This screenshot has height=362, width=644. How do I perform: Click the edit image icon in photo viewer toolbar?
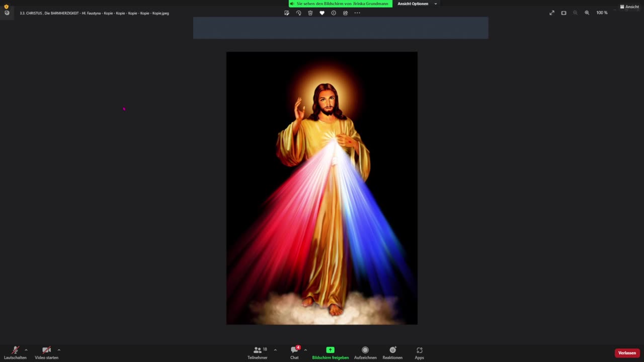click(287, 13)
